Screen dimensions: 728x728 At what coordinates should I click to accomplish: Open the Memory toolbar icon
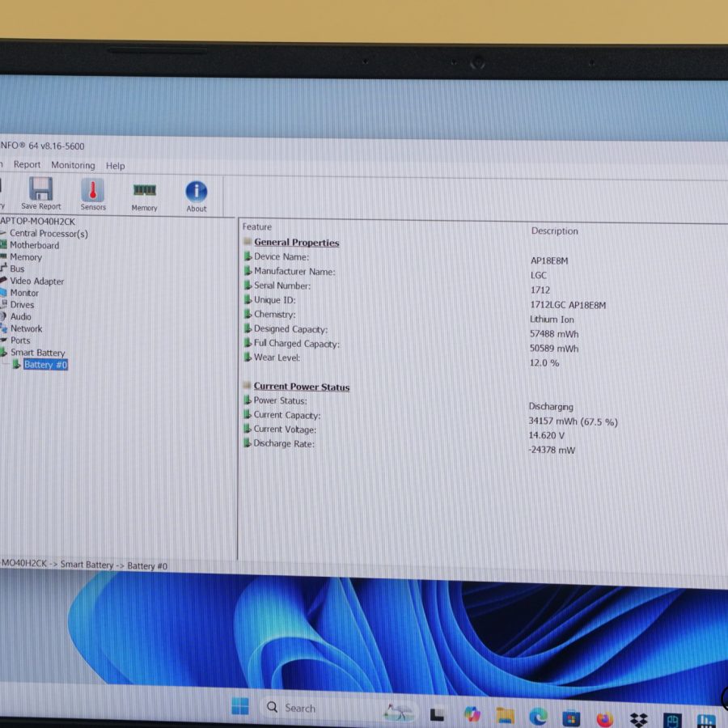pyautogui.click(x=145, y=190)
